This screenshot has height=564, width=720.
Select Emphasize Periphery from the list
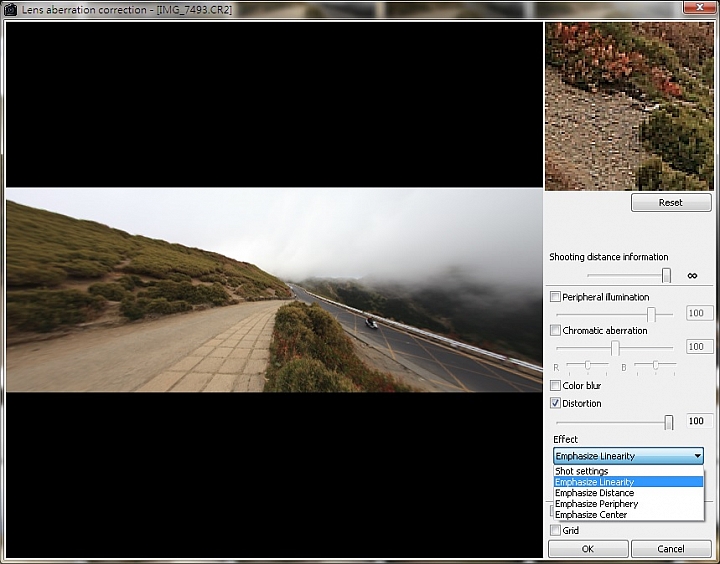coord(628,504)
